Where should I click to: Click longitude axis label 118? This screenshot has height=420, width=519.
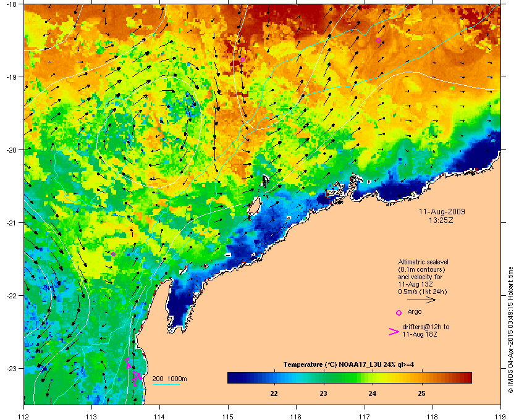432,416
